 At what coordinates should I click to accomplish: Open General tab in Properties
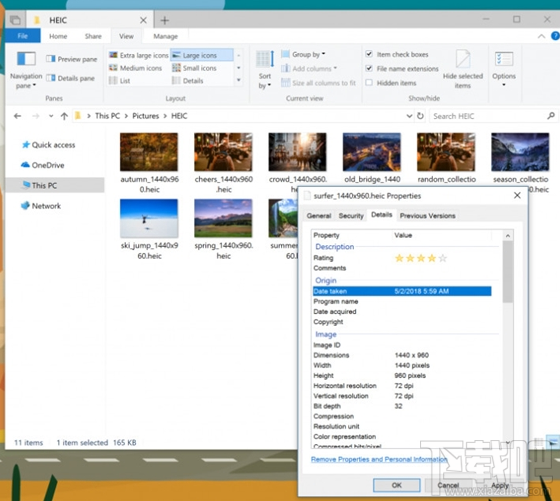[319, 216]
